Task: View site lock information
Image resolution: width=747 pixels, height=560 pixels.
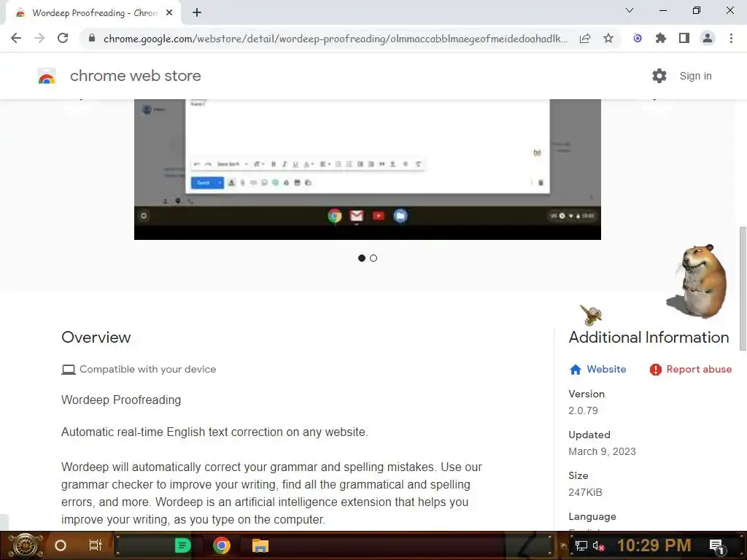Action: (x=92, y=38)
